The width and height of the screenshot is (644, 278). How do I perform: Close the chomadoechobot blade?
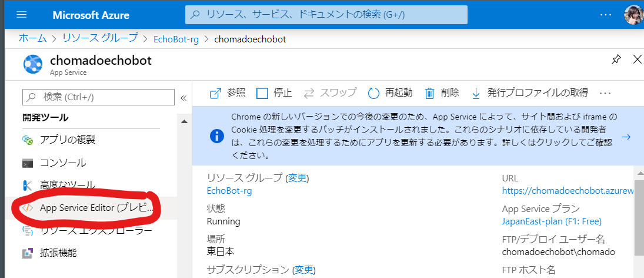(x=638, y=59)
